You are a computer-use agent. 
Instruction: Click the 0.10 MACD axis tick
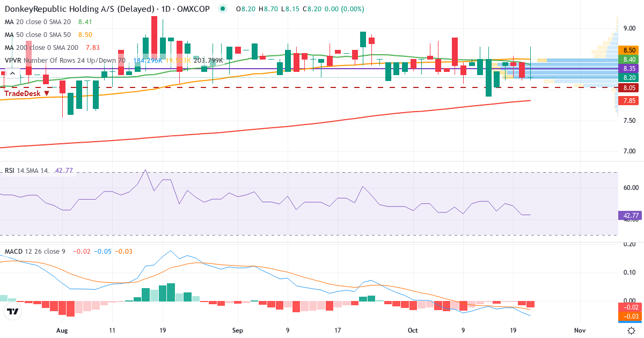tap(630, 272)
